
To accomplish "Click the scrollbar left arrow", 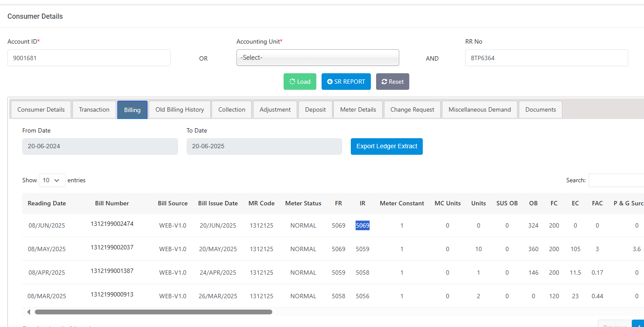I will pyautogui.click(x=29, y=312).
